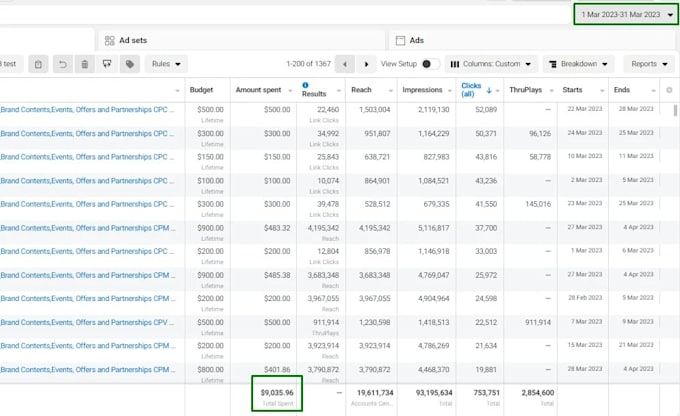Expand the Reach column menu arrow
This screenshot has height=416, width=680.
click(391, 91)
